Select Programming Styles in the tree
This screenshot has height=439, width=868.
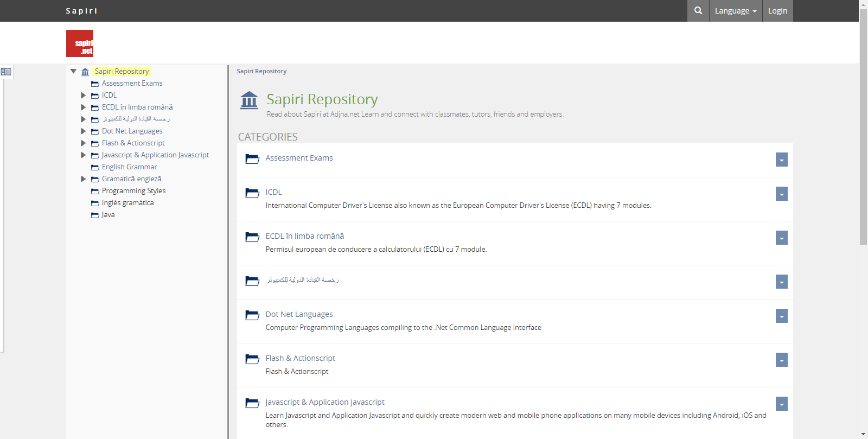133,191
